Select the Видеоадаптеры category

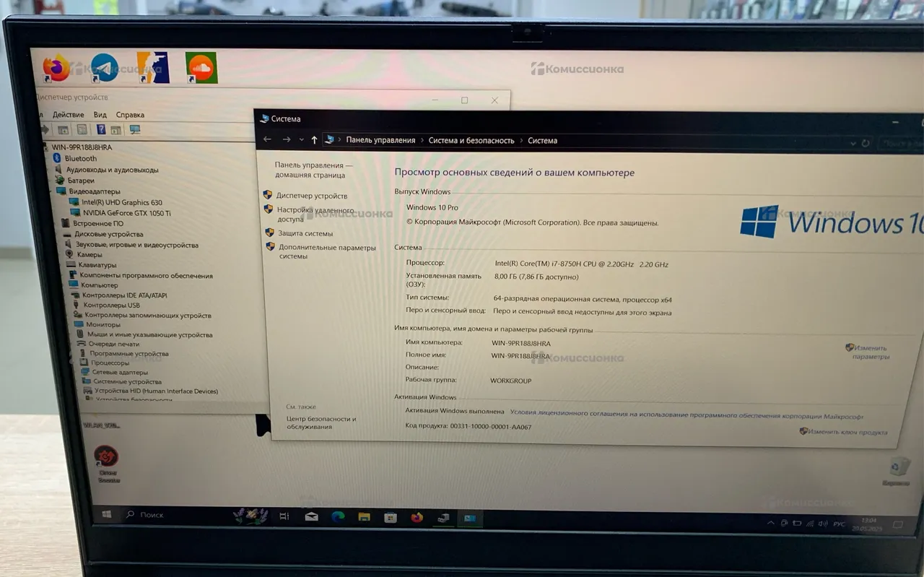[95, 191]
